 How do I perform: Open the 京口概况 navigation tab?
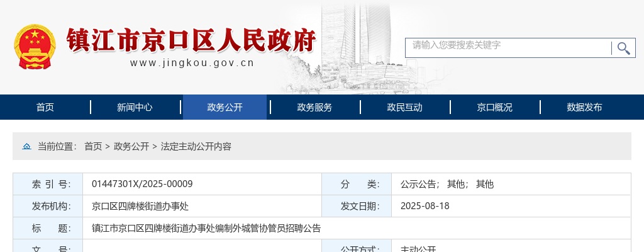(494, 108)
